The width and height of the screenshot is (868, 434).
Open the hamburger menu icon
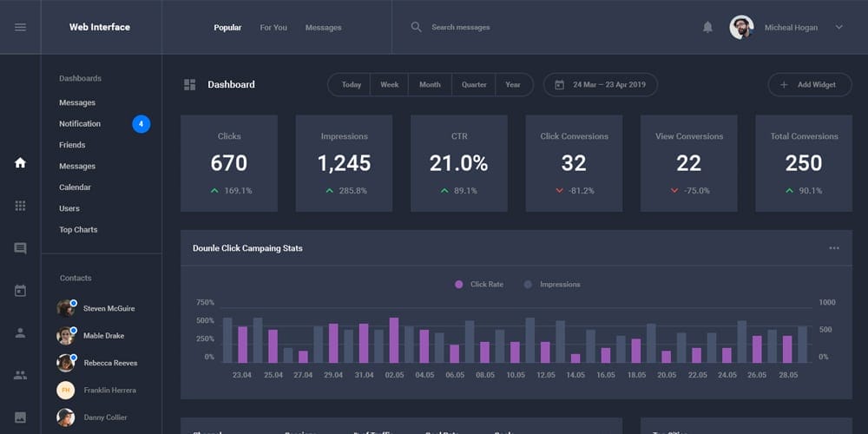[x=21, y=27]
